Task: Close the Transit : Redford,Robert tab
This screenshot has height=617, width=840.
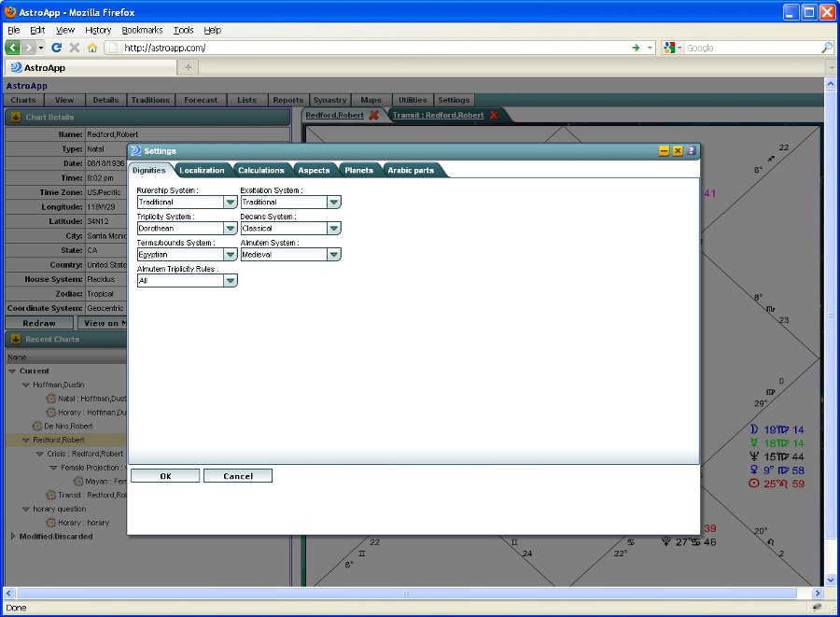Action: click(x=494, y=116)
